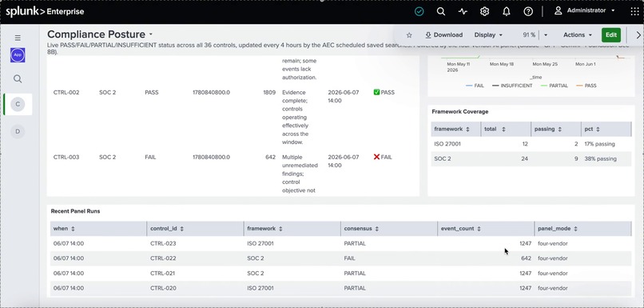Viewport: 644px width, 308px height.
Task: Sort Framework Coverage by passing column
Action: pos(556,129)
